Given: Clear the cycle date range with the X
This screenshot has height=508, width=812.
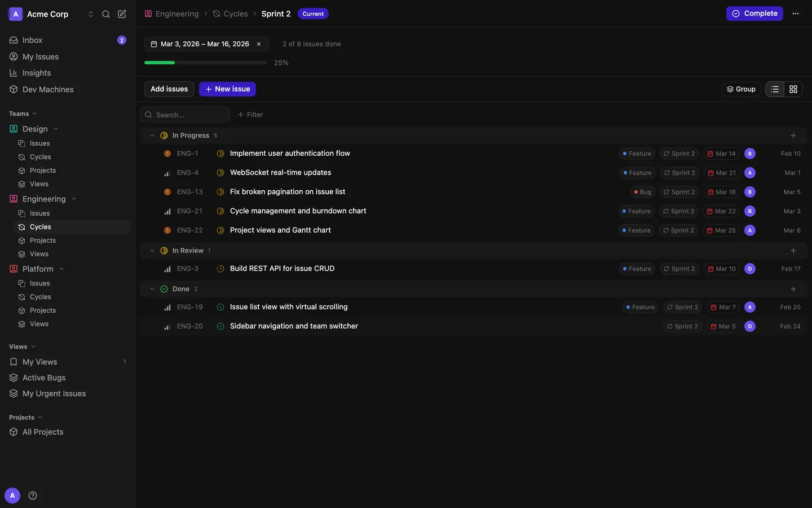Looking at the screenshot, I should 259,44.
